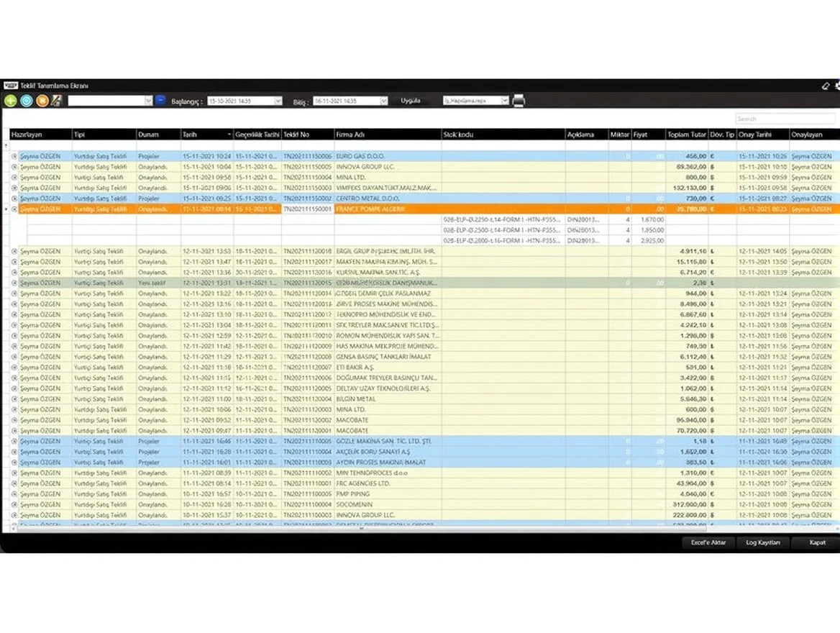Expand the INNOVA GROUP LLC. row at top

[14, 167]
